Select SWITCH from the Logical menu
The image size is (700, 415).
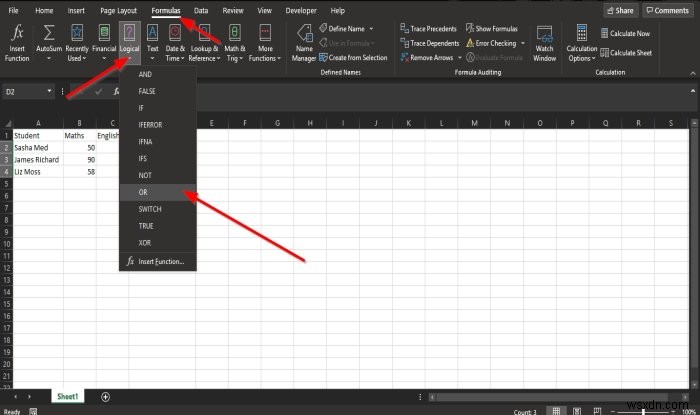[158, 209]
